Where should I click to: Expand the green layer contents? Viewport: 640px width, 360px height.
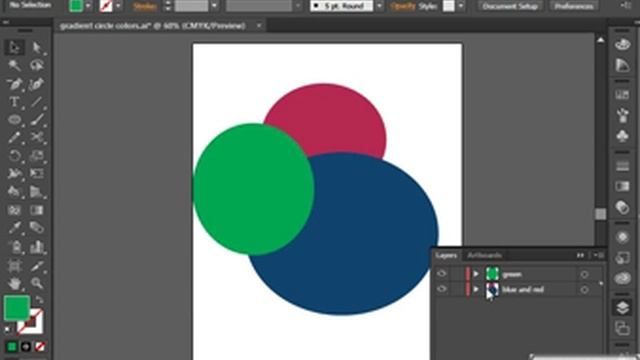click(476, 274)
